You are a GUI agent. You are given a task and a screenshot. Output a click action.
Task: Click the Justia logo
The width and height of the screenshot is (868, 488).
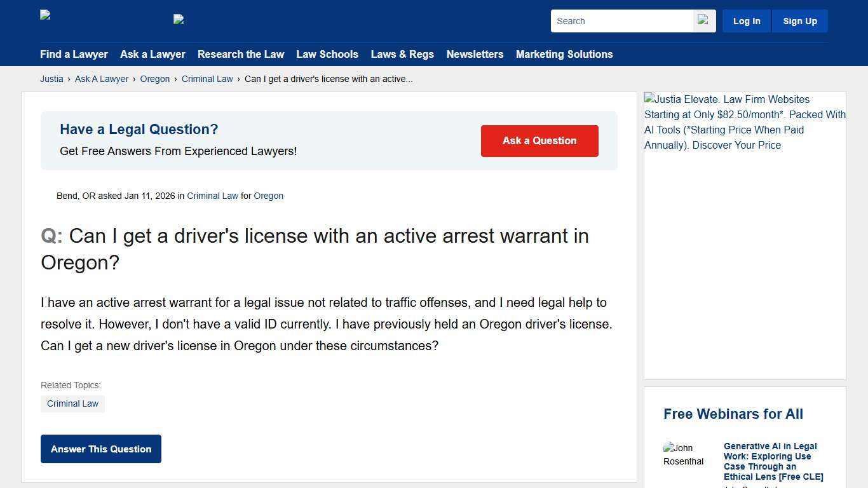tap(44, 15)
